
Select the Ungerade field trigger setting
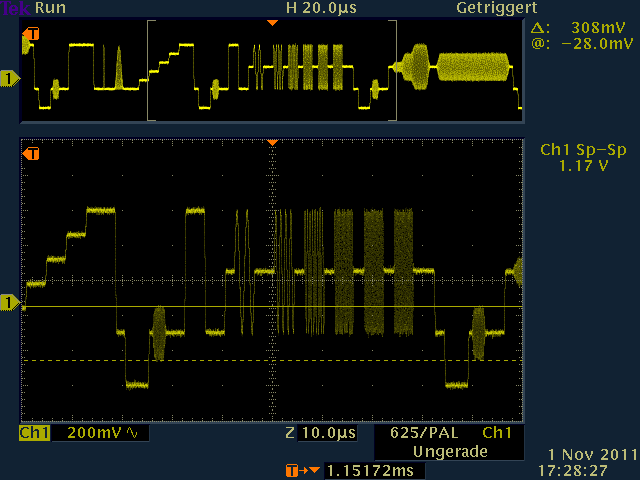(450, 452)
